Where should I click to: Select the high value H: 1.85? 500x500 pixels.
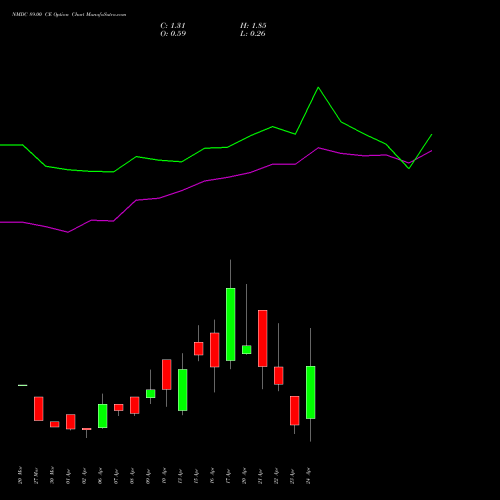[253, 26]
